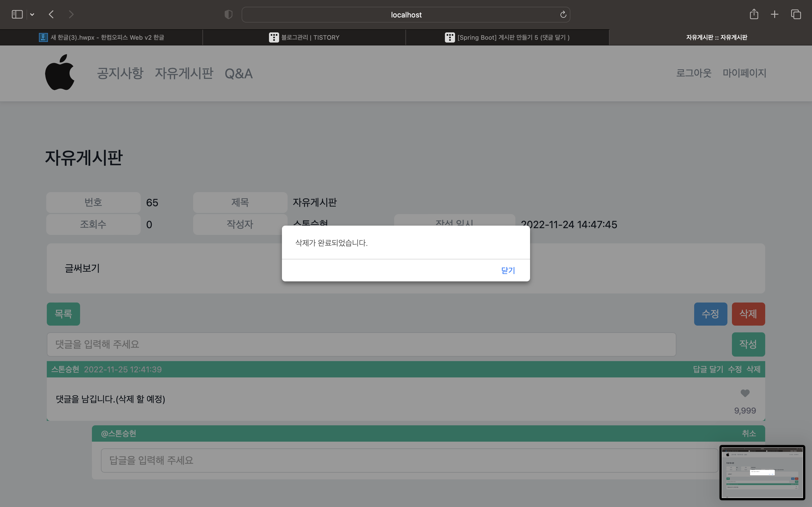Toggle the Safari sidebar icon
Viewport: 812px width, 507px height.
(x=17, y=14)
